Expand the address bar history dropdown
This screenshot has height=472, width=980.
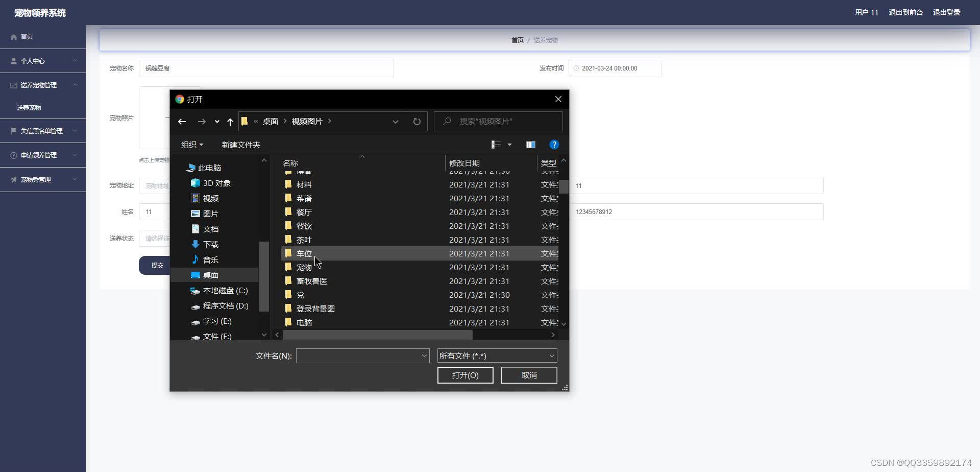point(395,122)
